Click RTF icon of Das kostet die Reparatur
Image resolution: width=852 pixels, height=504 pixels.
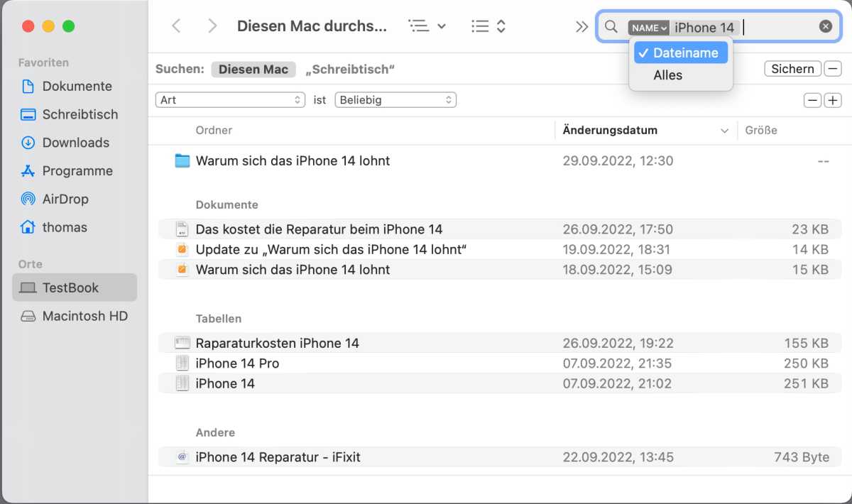tap(182, 229)
